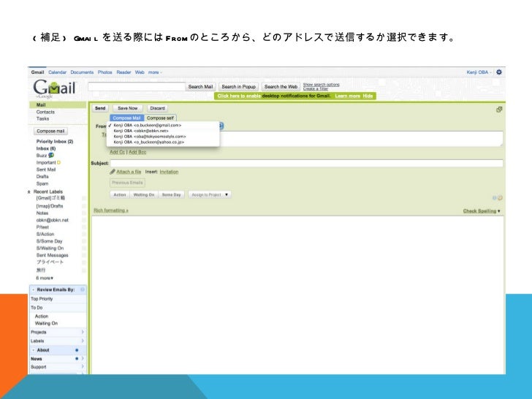Click the Attach a file link
This screenshot has width=532, height=399.
[129, 172]
